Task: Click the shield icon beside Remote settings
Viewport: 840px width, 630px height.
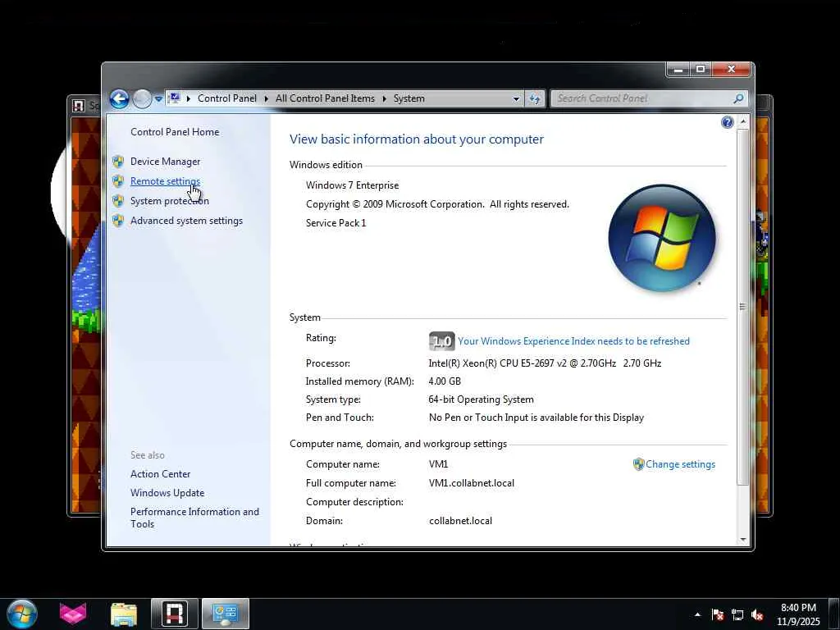Action: coord(118,181)
